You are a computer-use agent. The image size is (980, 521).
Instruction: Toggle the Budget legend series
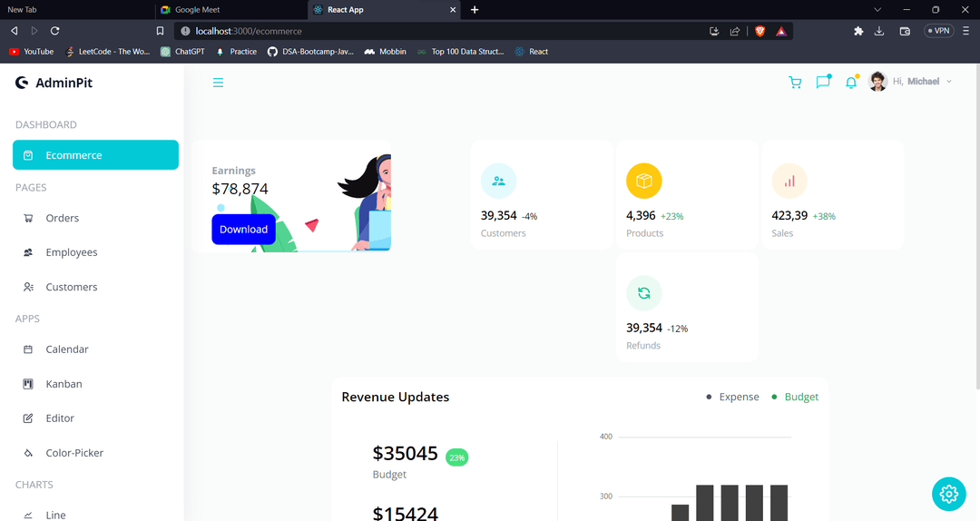click(795, 397)
